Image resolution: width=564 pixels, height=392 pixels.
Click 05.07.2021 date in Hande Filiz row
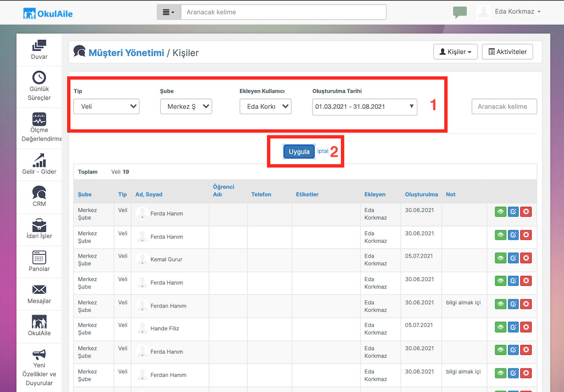pos(419,325)
